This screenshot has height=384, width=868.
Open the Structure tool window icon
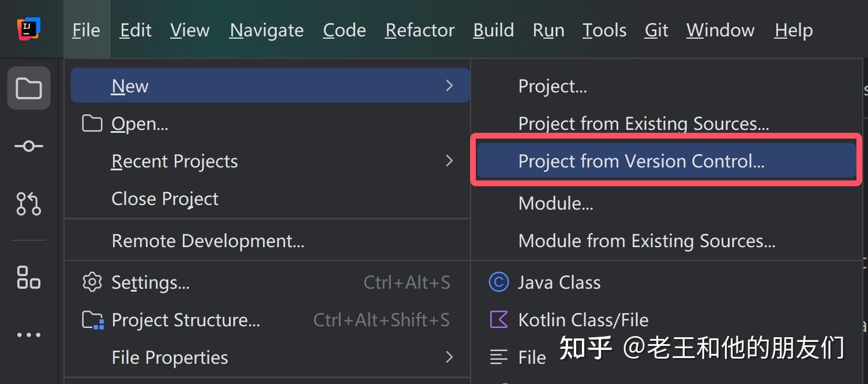(x=29, y=277)
